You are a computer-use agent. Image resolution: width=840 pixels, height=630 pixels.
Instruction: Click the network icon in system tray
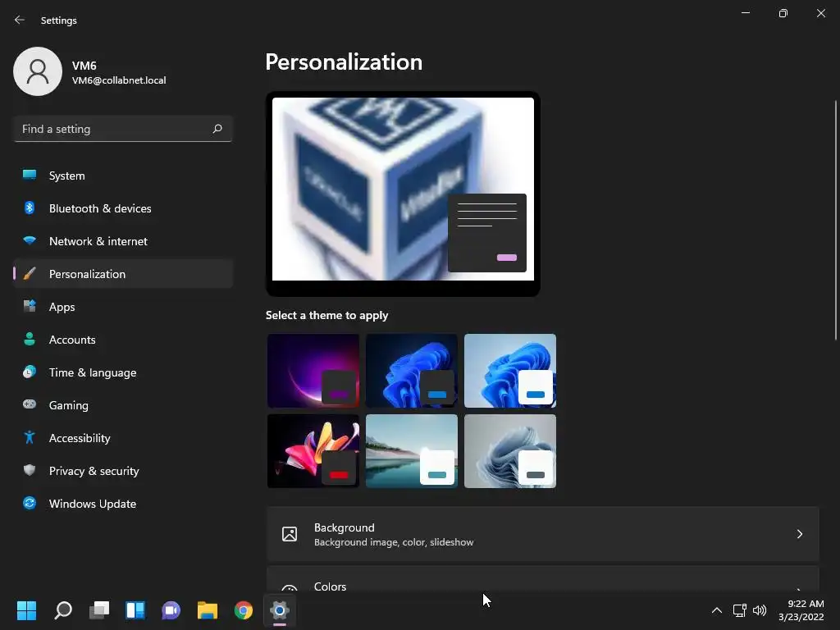(x=739, y=610)
